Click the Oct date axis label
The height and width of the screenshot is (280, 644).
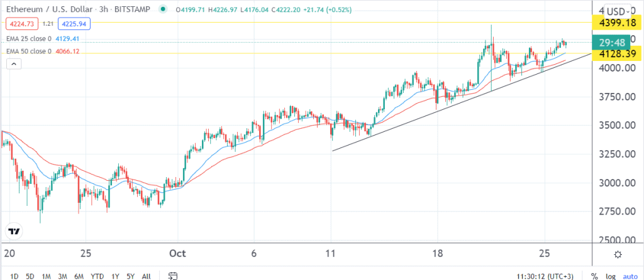(x=178, y=254)
